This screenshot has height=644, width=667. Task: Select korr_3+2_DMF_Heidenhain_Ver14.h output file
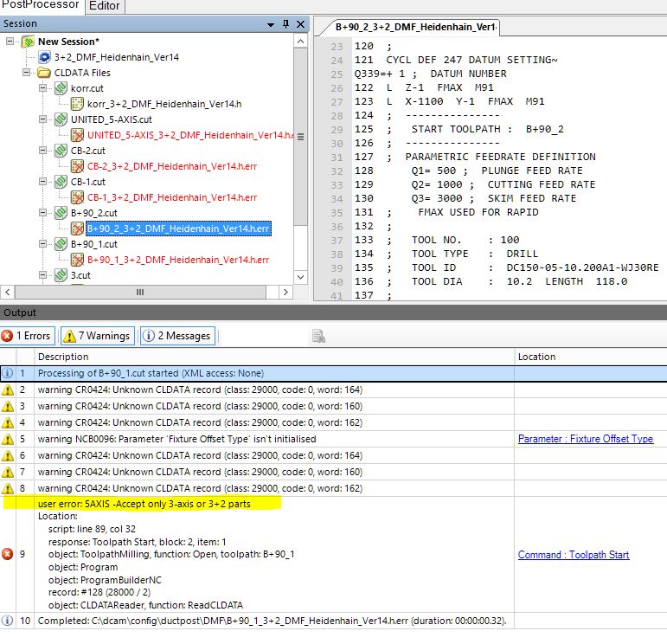click(x=164, y=104)
